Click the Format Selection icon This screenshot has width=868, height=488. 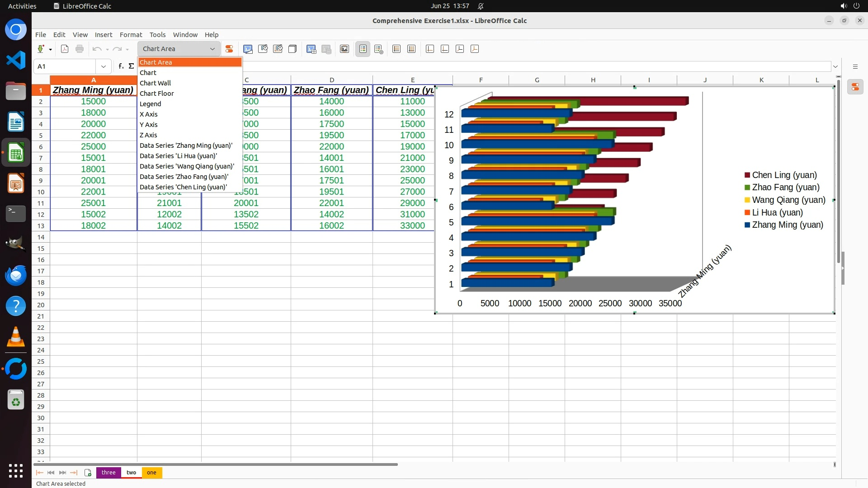(229, 49)
